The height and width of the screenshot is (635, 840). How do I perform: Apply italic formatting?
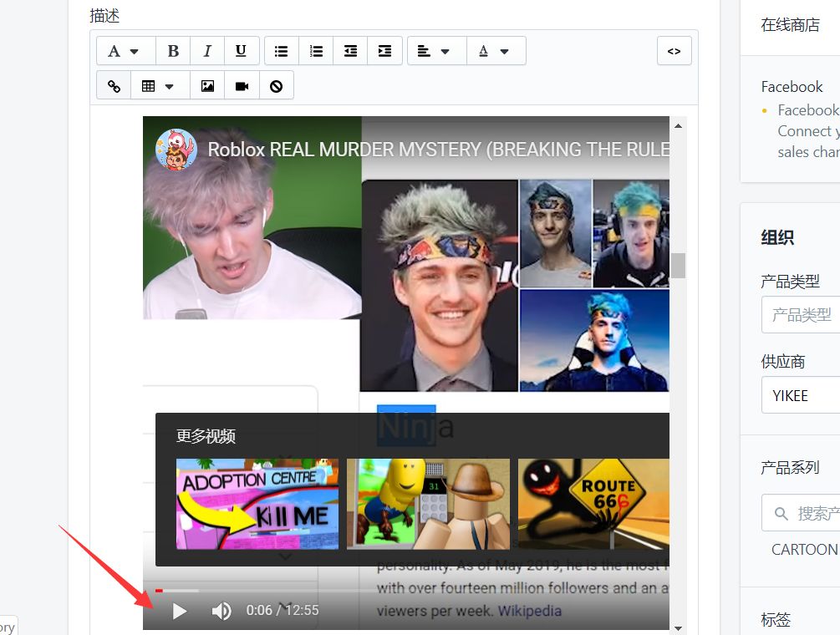click(x=207, y=51)
